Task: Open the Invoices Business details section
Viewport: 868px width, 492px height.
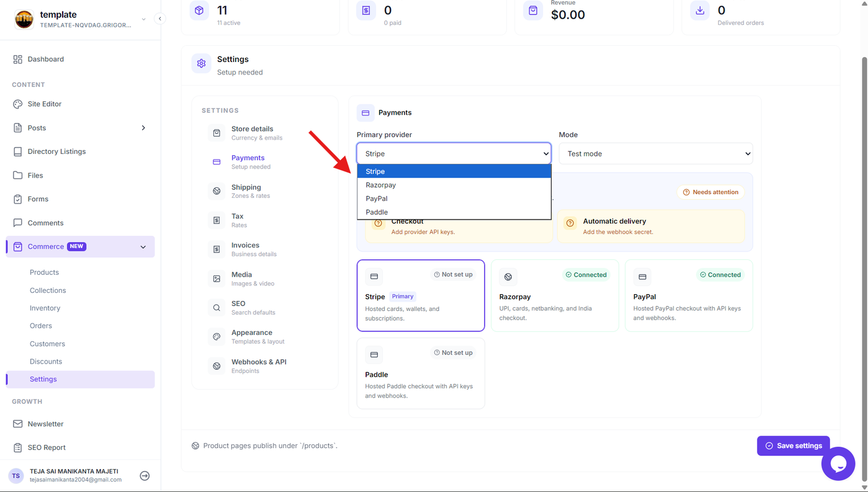Action: [x=265, y=249]
